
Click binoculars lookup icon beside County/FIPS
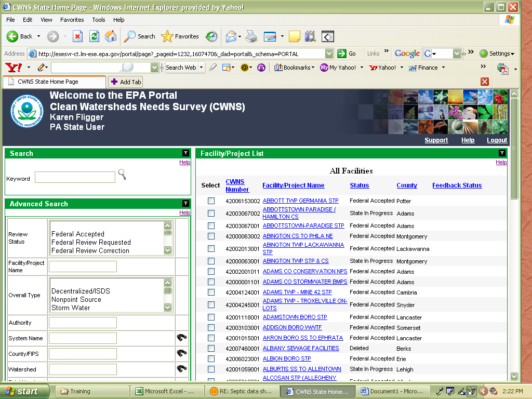coord(181,353)
